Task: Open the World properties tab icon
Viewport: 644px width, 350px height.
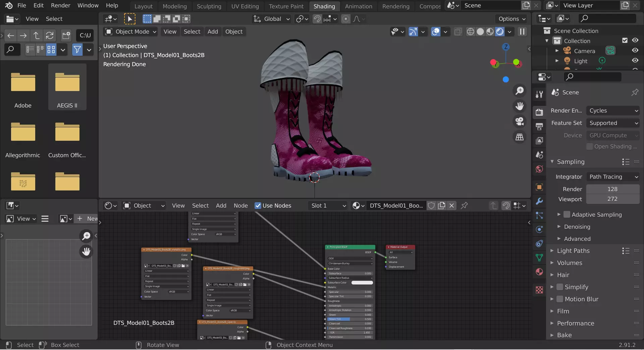Action: coord(539,169)
